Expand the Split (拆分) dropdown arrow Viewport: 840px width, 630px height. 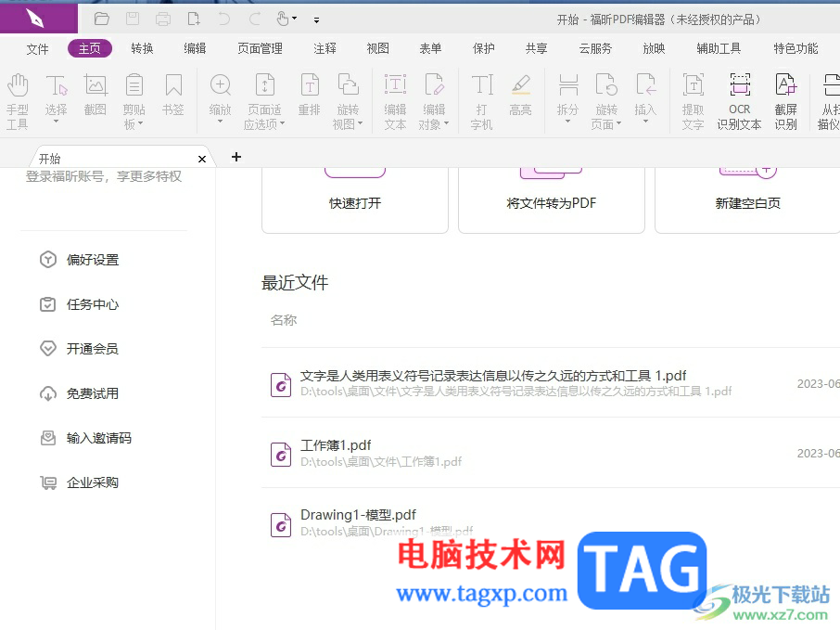coord(567,122)
